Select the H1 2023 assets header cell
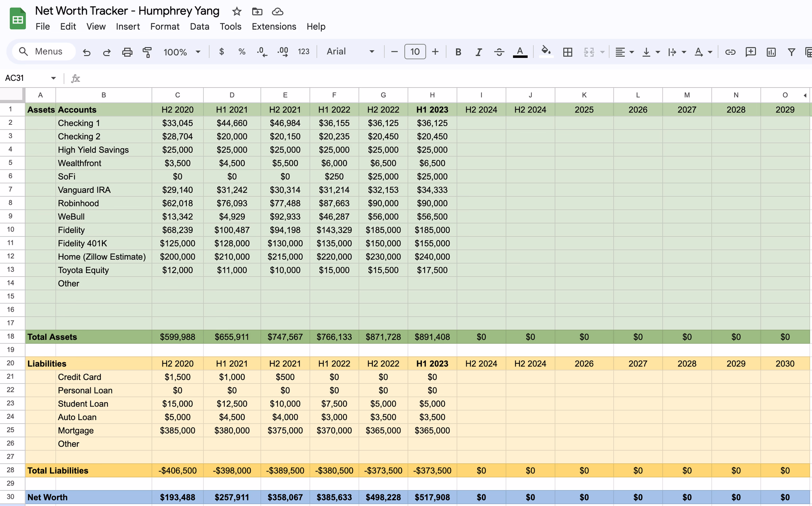This screenshot has width=812, height=506. click(x=432, y=110)
